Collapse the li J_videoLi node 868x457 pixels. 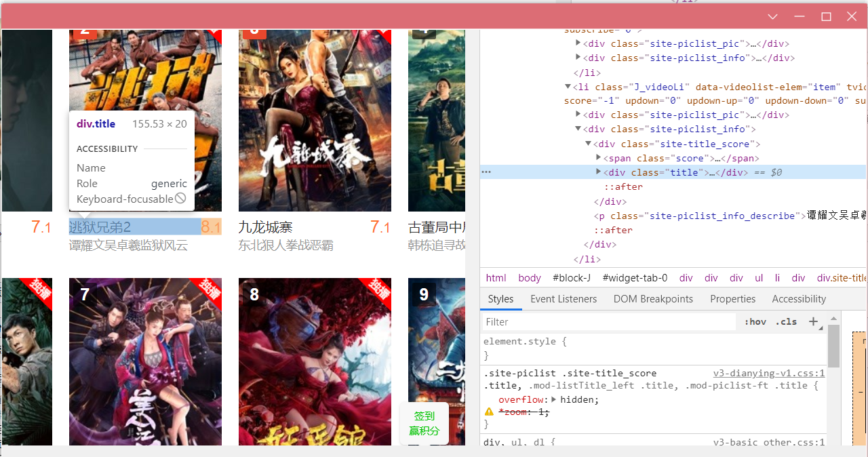[568, 87]
